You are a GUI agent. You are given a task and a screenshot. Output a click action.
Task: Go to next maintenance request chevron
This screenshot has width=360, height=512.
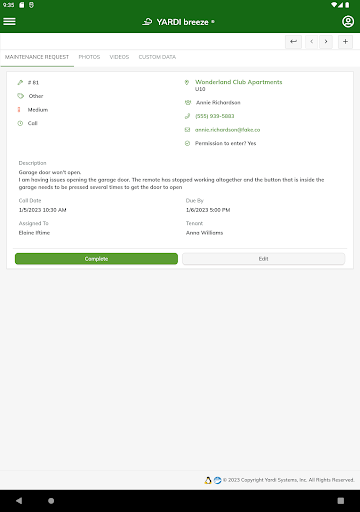pyautogui.click(x=326, y=42)
